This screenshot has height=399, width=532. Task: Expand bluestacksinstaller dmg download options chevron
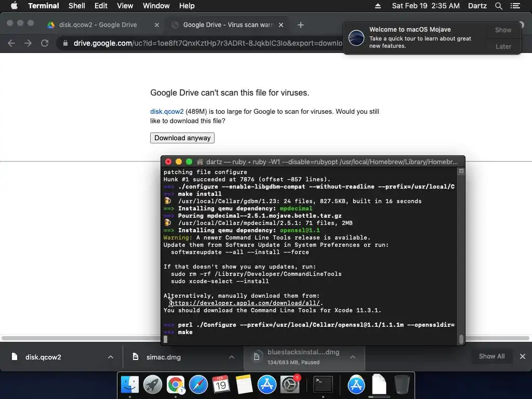353,357
